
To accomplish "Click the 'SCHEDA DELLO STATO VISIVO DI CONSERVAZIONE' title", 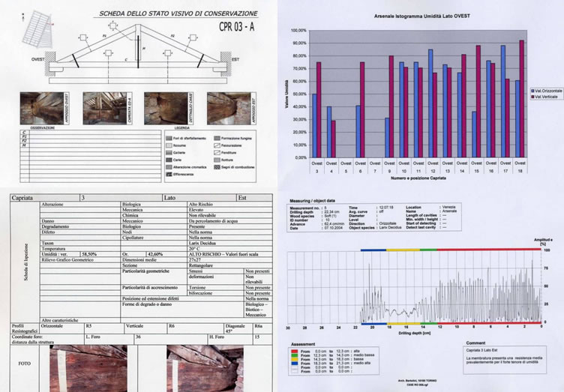I will pyautogui.click(x=178, y=13).
